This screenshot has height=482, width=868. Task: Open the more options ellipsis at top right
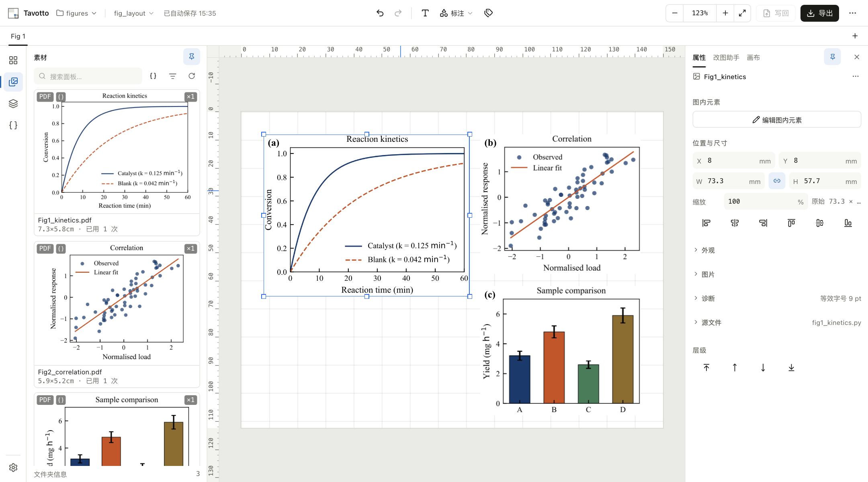click(852, 13)
